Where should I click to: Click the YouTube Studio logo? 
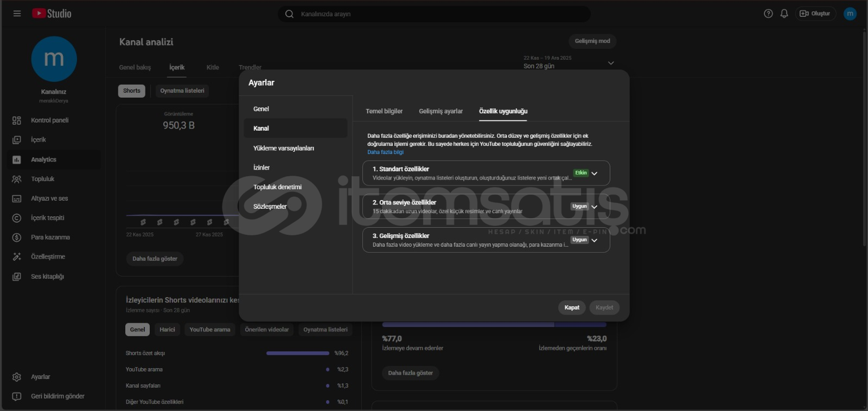pyautogui.click(x=52, y=14)
